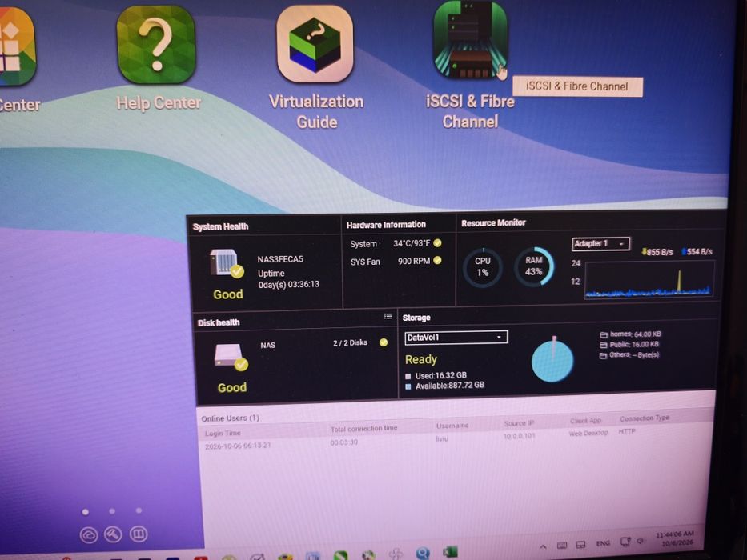The image size is (747, 560).
Task: Open the Storage panel title
Action: point(416,318)
